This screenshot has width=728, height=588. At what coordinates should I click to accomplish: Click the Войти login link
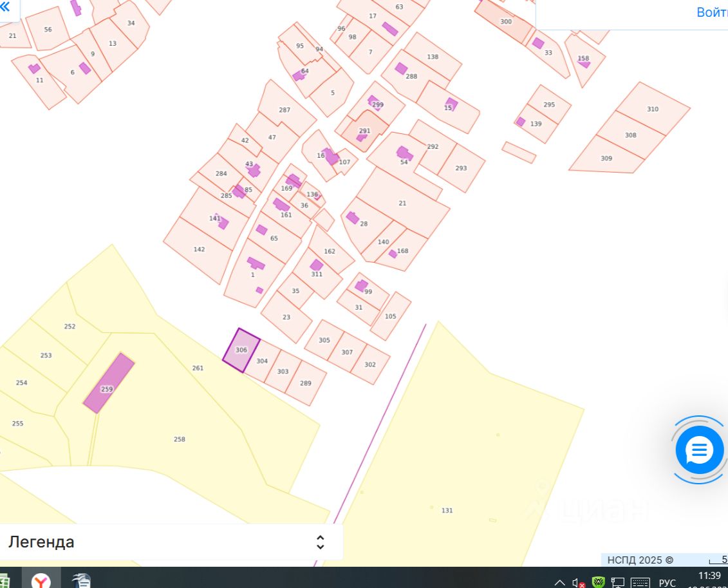pos(712,12)
